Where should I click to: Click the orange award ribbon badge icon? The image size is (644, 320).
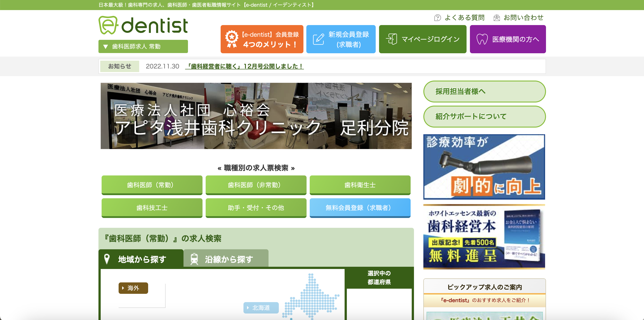232,39
